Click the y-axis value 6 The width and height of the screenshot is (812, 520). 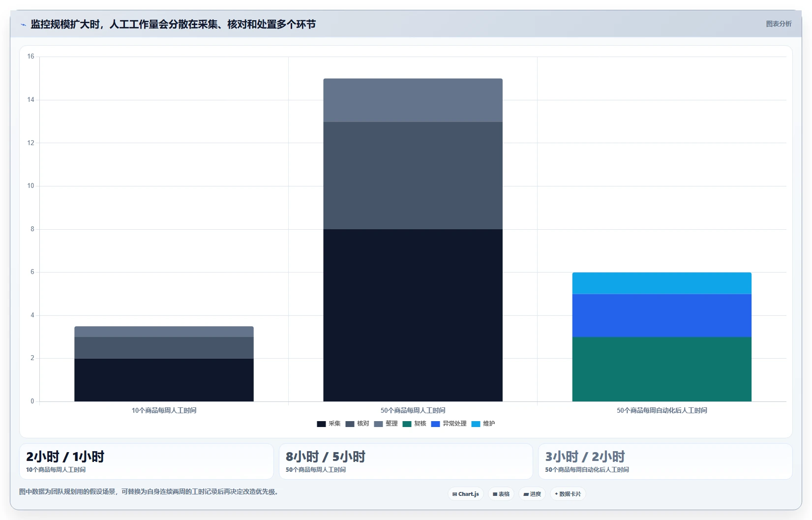tap(32, 272)
